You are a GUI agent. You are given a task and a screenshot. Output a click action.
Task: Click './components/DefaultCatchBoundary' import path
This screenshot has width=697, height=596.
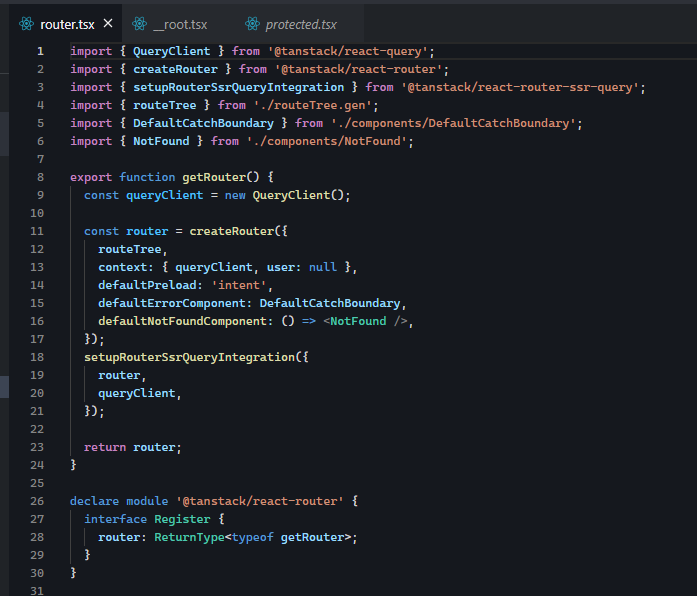453,123
